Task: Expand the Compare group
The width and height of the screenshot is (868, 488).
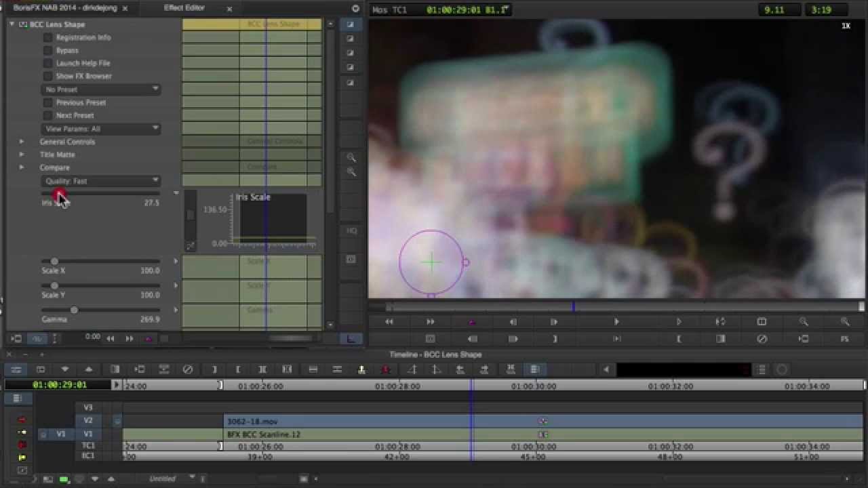Action: pyautogui.click(x=22, y=167)
